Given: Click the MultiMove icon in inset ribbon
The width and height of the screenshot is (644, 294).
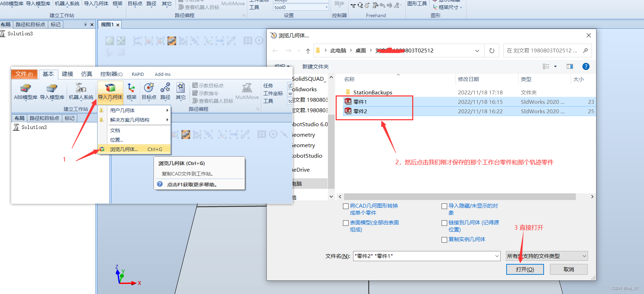Looking at the screenshot, I should pyautogui.click(x=247, y=92).
